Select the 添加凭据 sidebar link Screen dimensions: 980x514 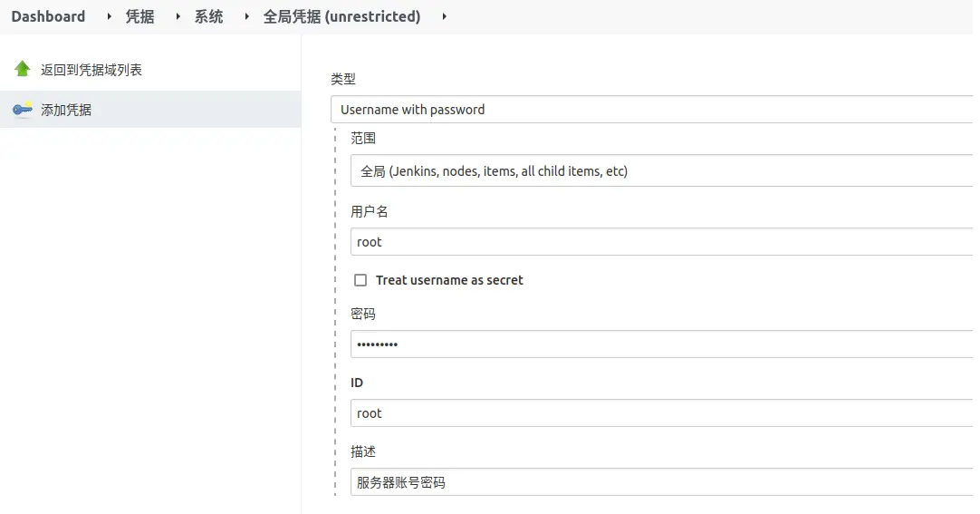point(66,110)
